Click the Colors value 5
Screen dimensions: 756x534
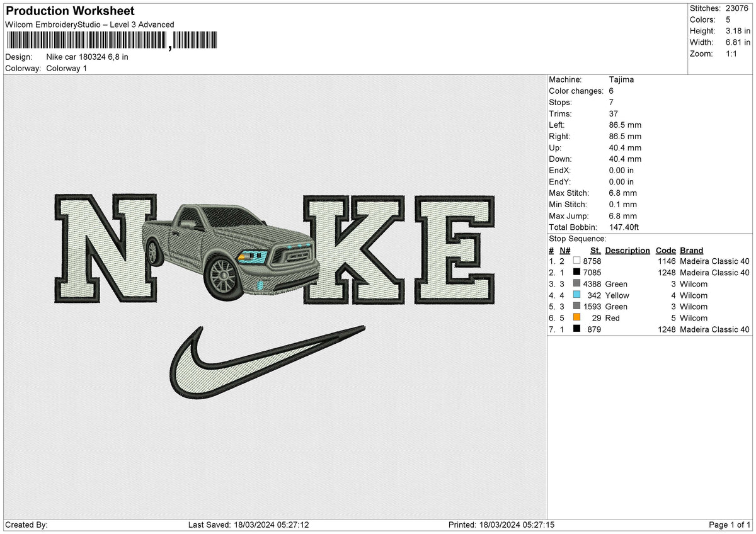pyautogui.click(x=728, y=20)
